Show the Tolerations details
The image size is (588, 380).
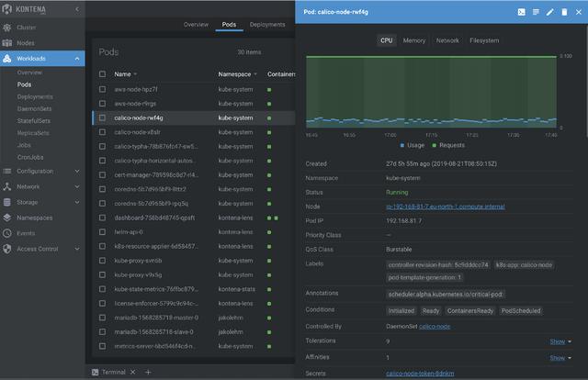pyautogui.click(x=560, y=341)
